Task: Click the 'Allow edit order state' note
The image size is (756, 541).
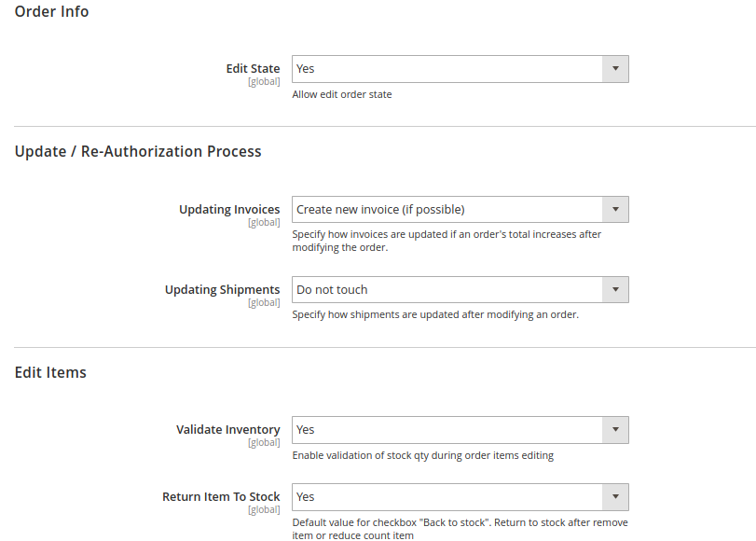Action: point(342,94)
